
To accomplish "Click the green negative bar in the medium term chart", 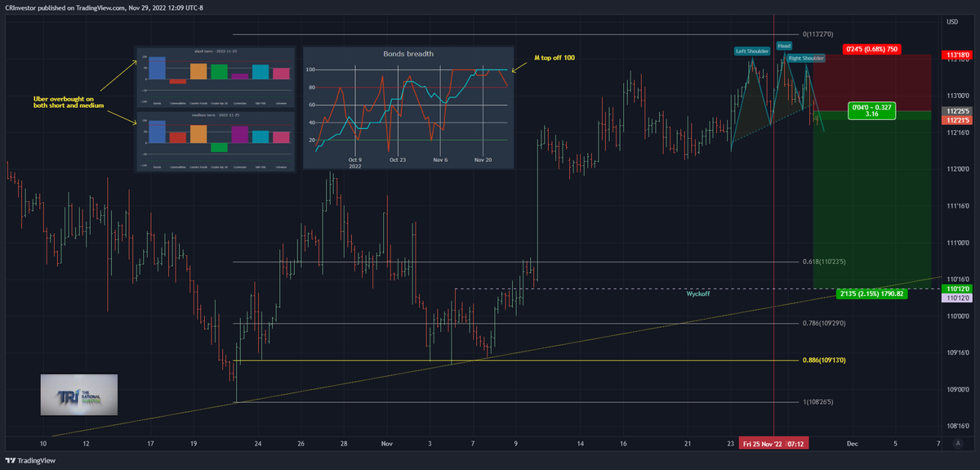I will tap(219, 148).
